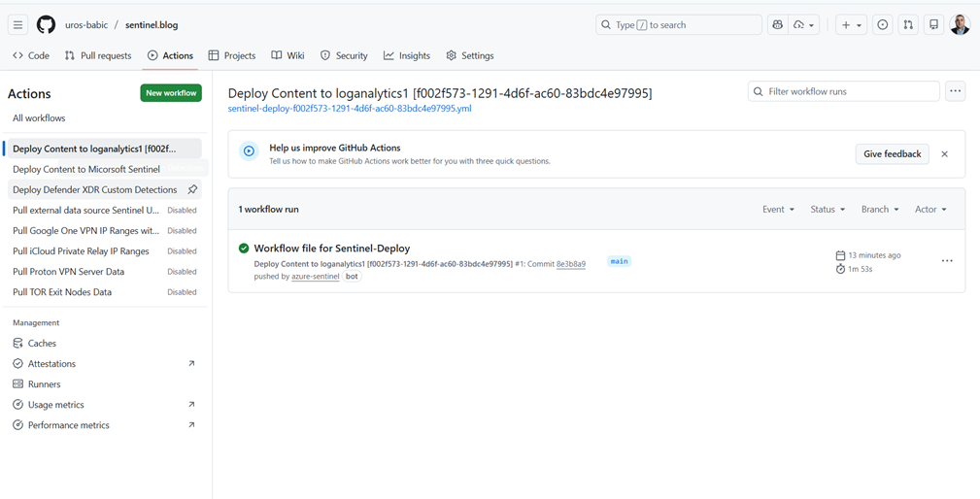This screenshot has width=980, height=499.
Task: Dismiss the feedback banner
Action: tap(944, 154)
